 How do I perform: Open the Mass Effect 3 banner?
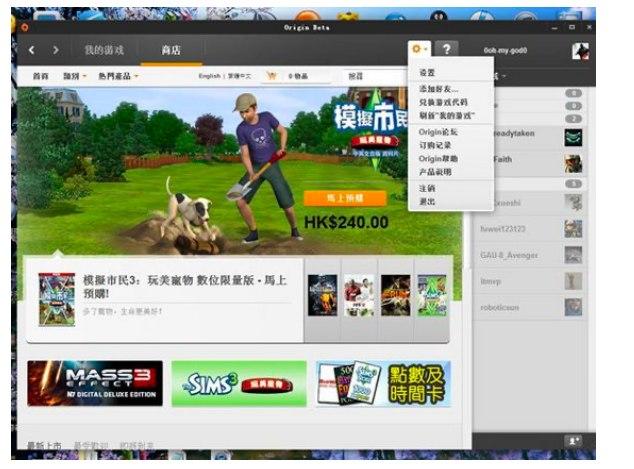(x=95, y=384)
